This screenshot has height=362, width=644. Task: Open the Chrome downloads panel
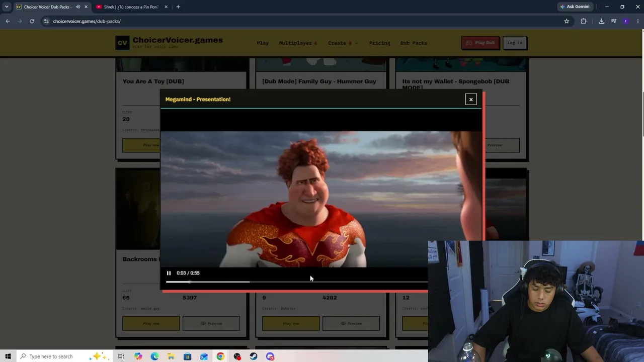point(601,21)
